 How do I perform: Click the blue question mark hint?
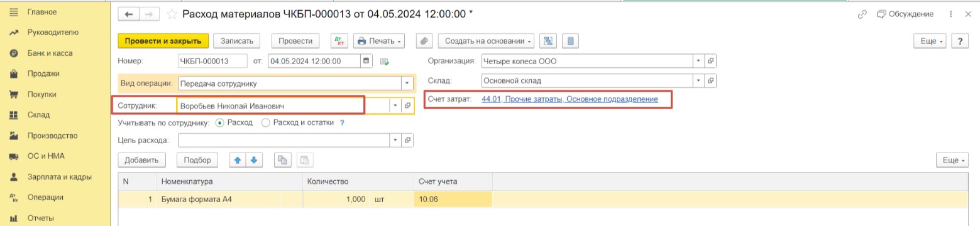[x=342, y=123]
